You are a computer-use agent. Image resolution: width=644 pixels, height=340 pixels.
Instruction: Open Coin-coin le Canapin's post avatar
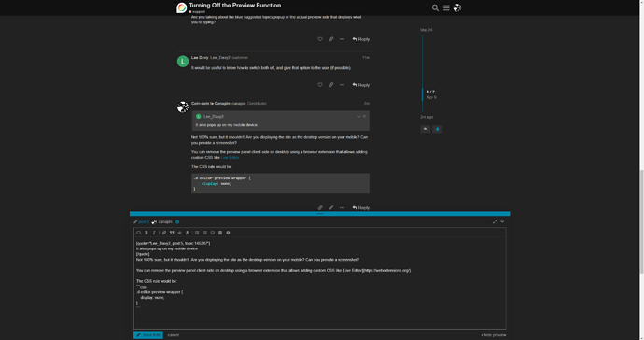point(183,106)
